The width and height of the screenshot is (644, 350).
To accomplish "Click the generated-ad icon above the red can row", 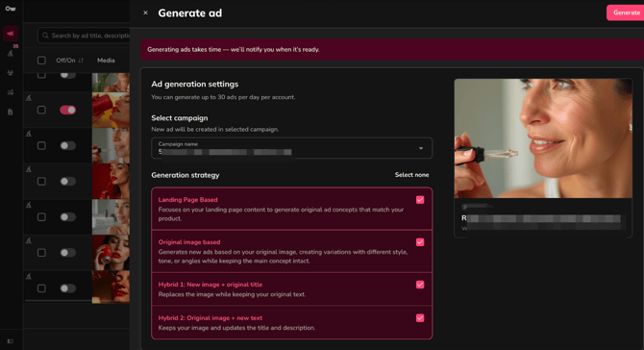I will (x=28, y=240).
